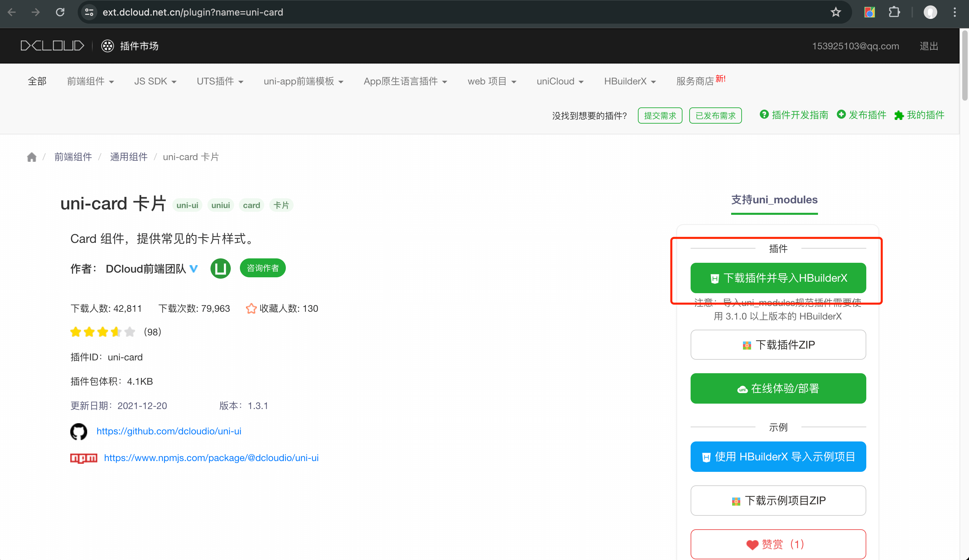Viewport: 969px width, 560px height.
Task: Click the bookmark star in address bar
Action: point(835,12)
